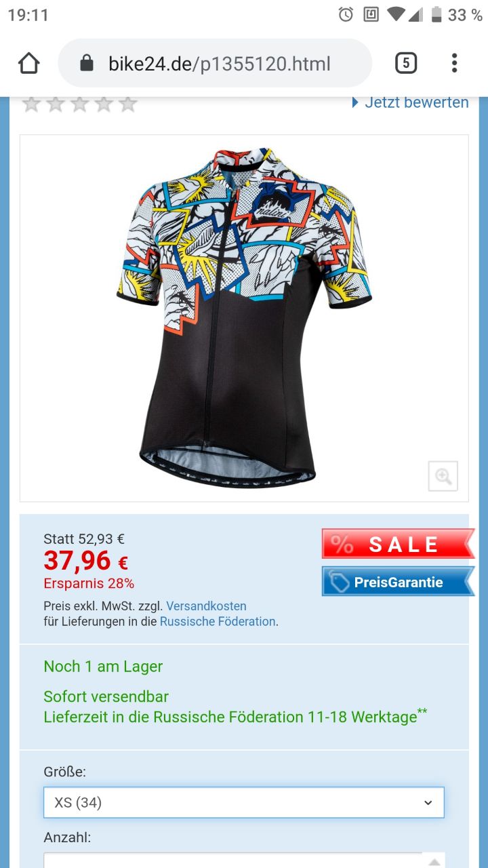Image resolution: width=488 pixels, height=868 pixels.
Task: Click the chevron arrow of size selector
Action: coord(428,803)
